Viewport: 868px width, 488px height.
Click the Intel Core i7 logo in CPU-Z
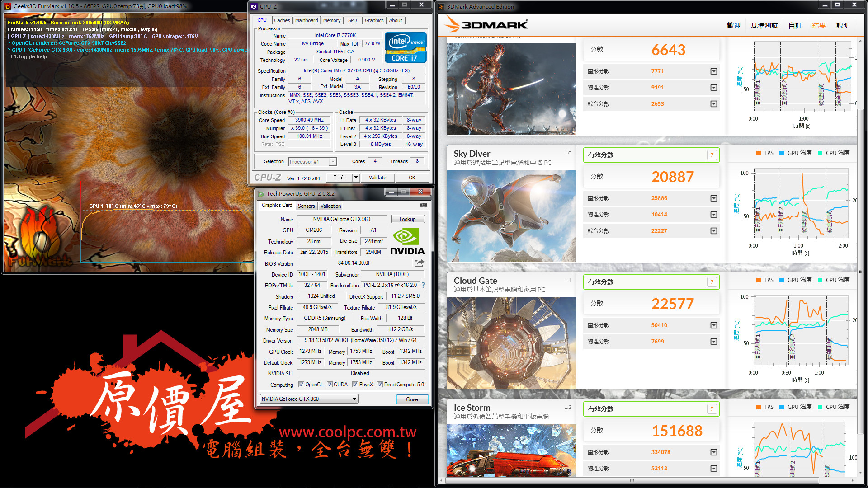click(x=406, y=47)
